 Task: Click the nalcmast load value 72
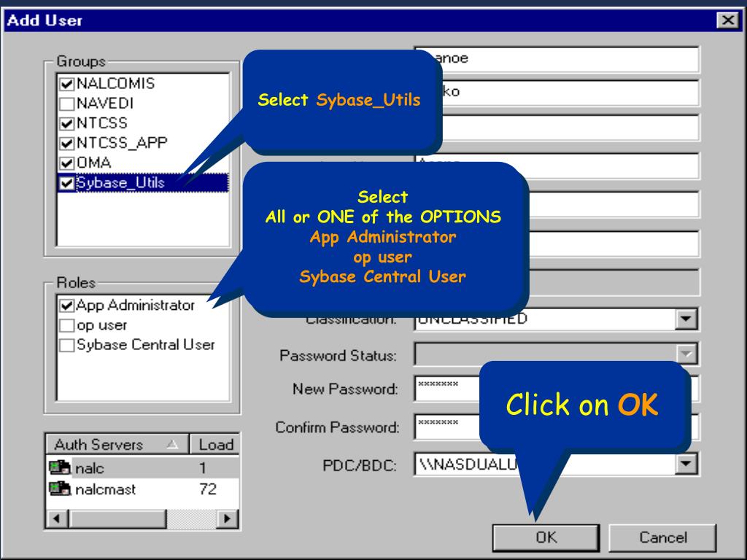[208, 489]
